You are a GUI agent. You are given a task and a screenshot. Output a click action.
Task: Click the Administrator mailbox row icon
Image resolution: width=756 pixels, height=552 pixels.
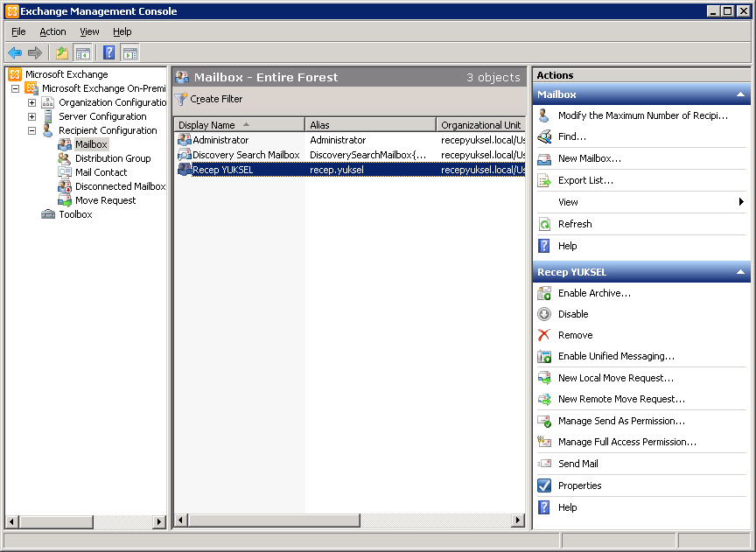(x=184, y=140)
